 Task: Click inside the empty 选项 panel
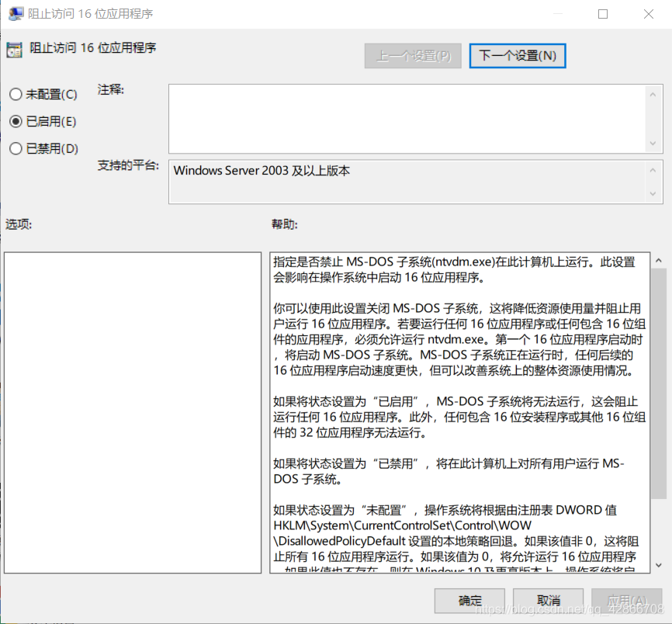tap(132, 411)
